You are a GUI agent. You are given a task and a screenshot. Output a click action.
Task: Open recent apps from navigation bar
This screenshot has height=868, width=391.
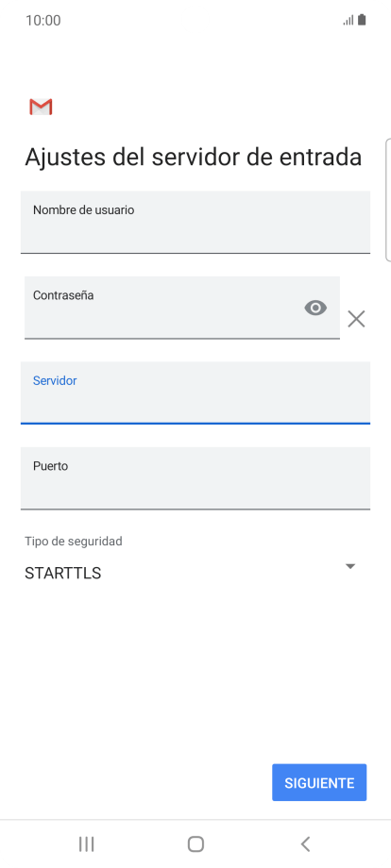86,844
